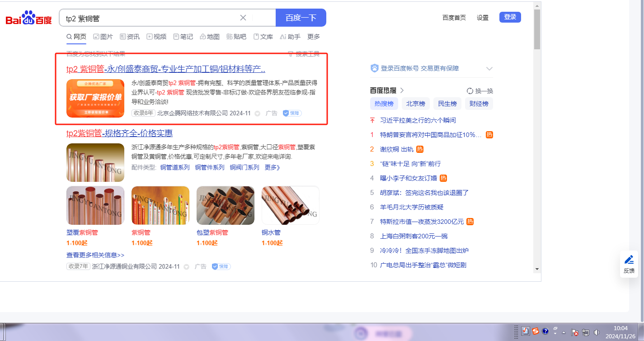Open hot search 谢欣桐 出轨
The height and width of the screenshot is (341, 644).
[396, 149]
